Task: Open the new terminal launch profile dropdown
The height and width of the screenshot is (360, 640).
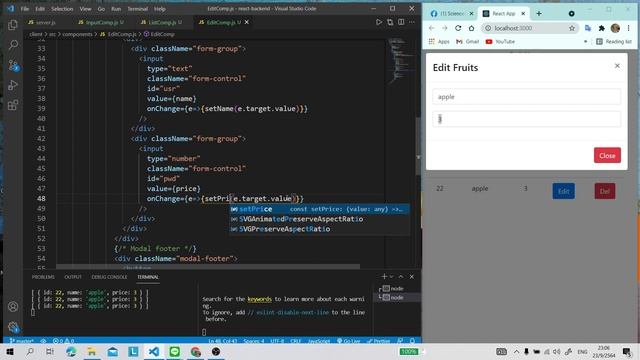Action: pos(391,277)
